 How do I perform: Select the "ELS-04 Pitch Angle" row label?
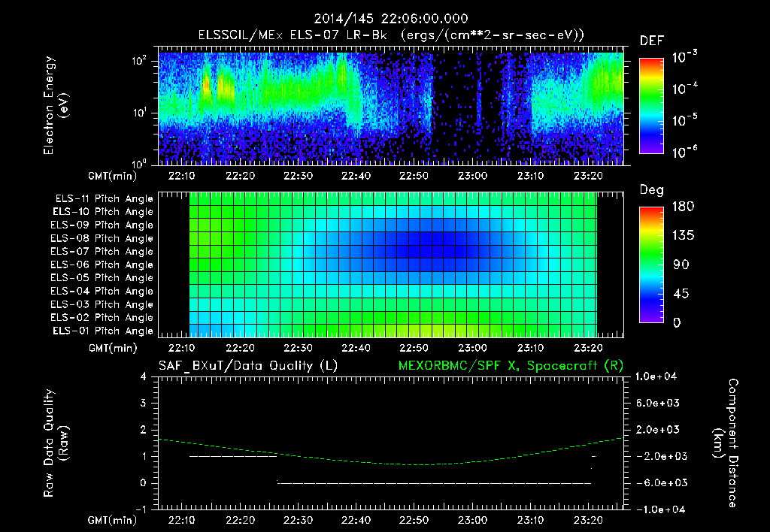[102, 291]
